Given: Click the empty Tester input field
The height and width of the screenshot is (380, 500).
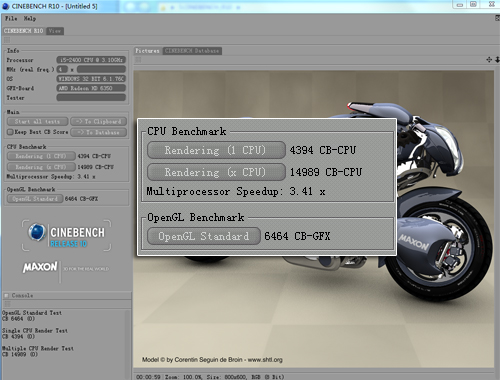Looking at the screenshot, I should (x=91, y=98).
